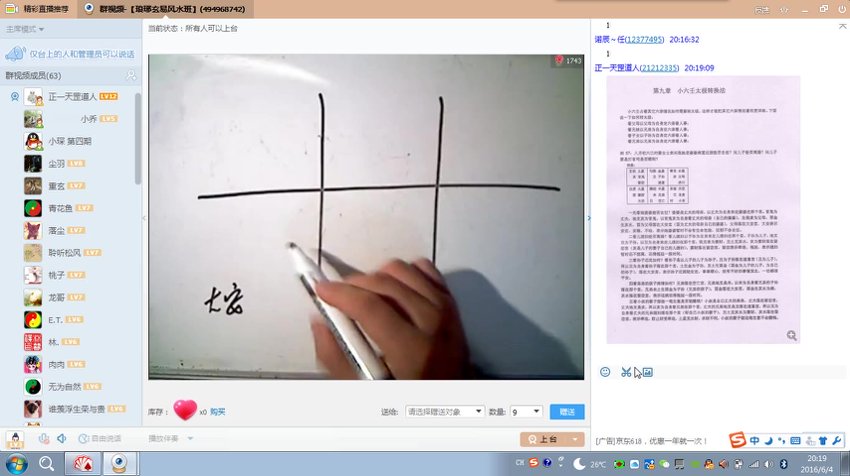Toggle the 中 Chinese/English input mode
This screenshot has height=476, width=850.
point(755,440)
